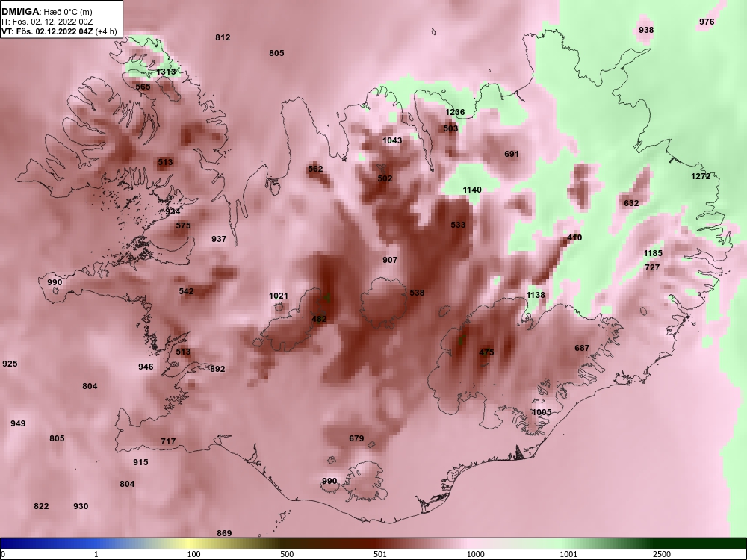Select the 542 label
The width and height of the screenshot is (747, 560).
click(x=186, y=291)
